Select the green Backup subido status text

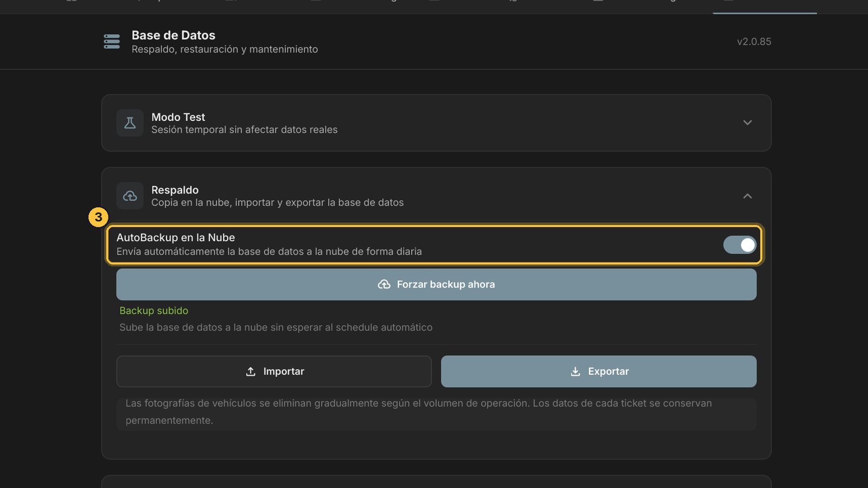(x=154, y=311)
